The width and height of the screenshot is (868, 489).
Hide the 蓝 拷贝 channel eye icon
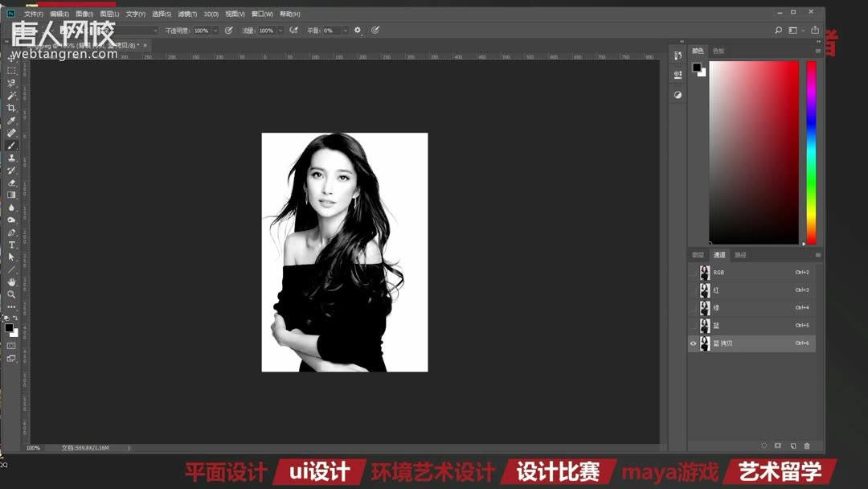693,343
